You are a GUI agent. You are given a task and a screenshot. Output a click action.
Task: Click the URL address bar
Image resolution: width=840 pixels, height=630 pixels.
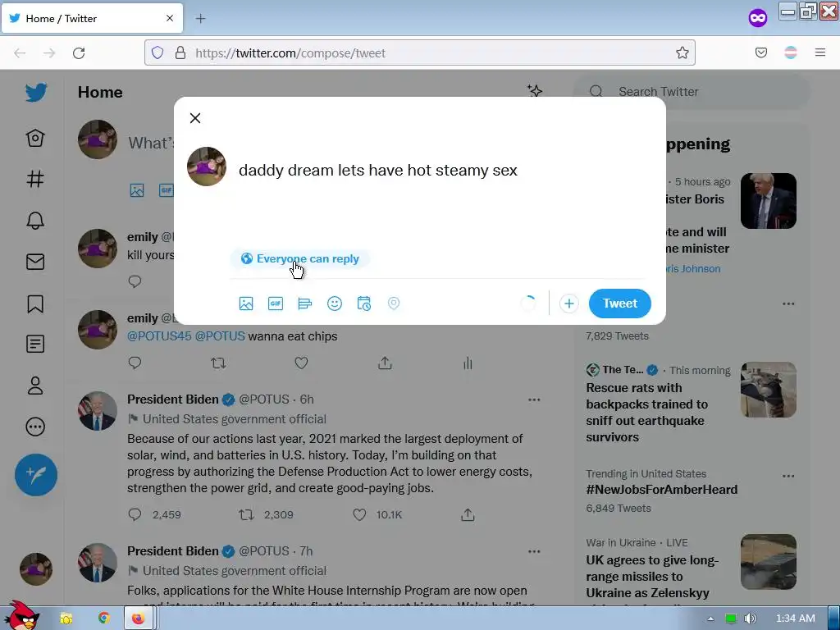coord(419,52)
